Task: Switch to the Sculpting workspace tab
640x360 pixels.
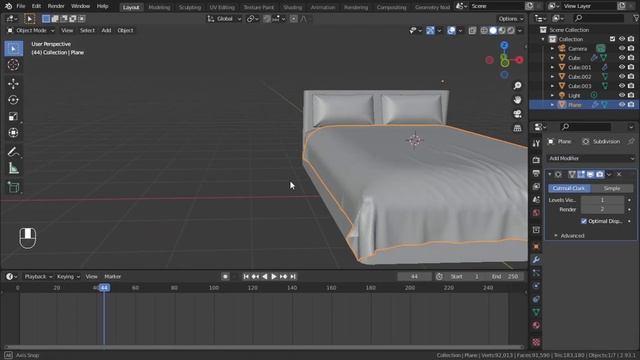Action: 190,7
